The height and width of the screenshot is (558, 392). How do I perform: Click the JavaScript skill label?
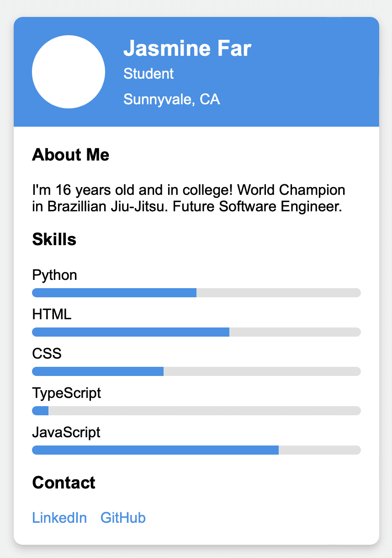[x=66, y=433]
